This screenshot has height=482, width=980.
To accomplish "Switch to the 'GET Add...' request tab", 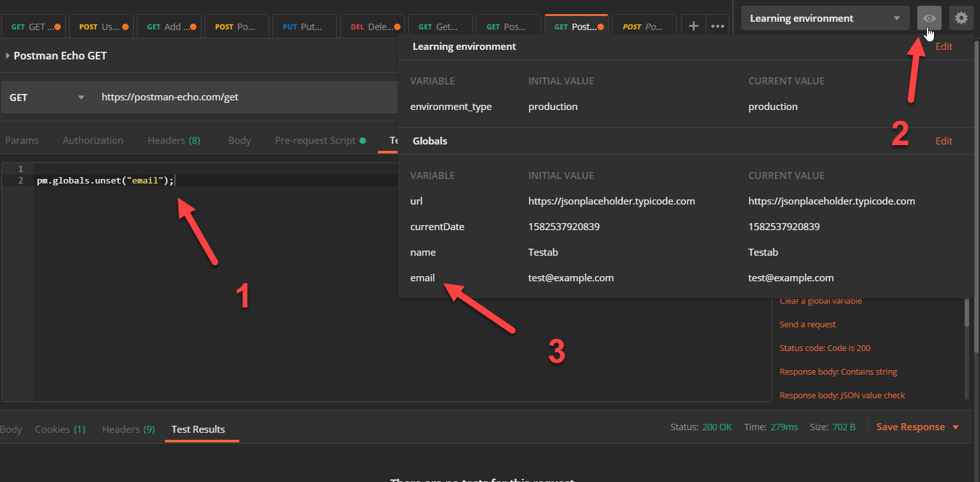I will coord(170,27).
